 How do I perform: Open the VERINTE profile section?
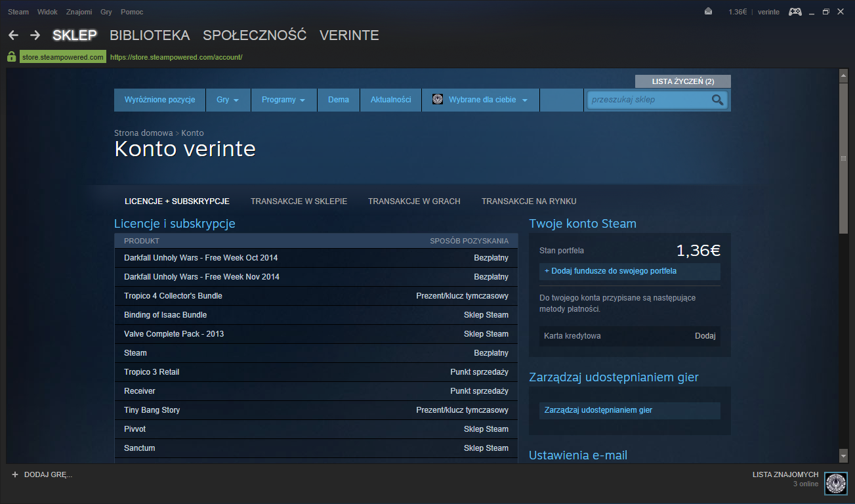pos(349,35)
